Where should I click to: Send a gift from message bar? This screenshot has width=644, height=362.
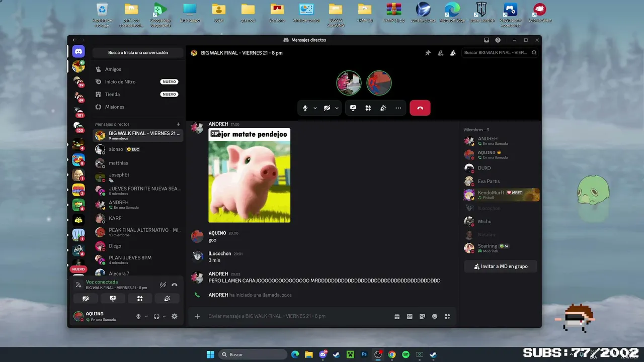397,316
